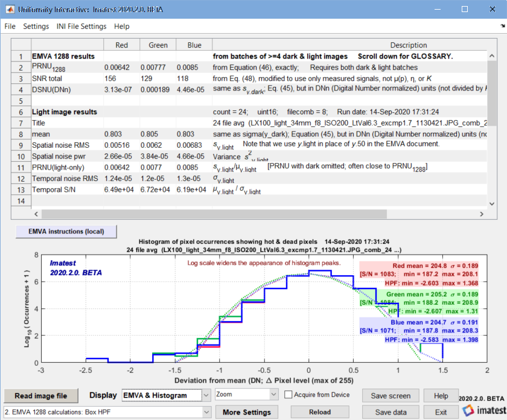Image resolution: width=507 pixels, height=420 pixels.
Task: Click the histogram title text
Action: [x=264, y=246]
